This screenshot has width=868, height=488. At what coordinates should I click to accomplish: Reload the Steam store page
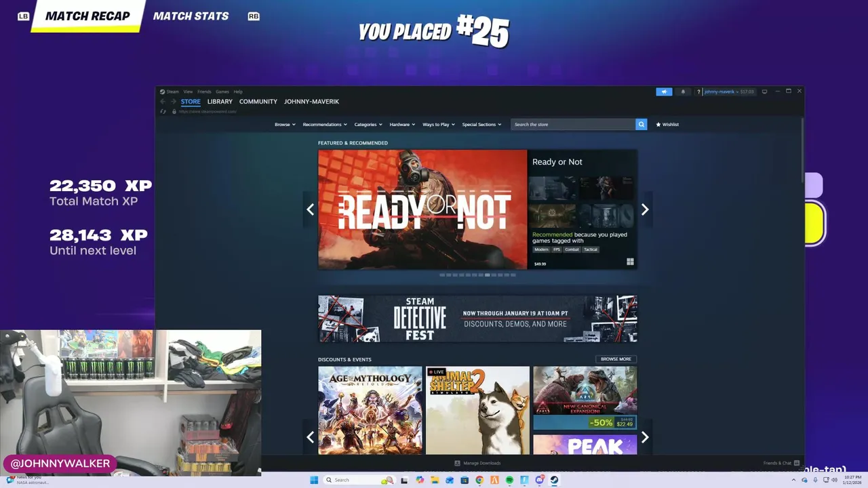(163, 111)
